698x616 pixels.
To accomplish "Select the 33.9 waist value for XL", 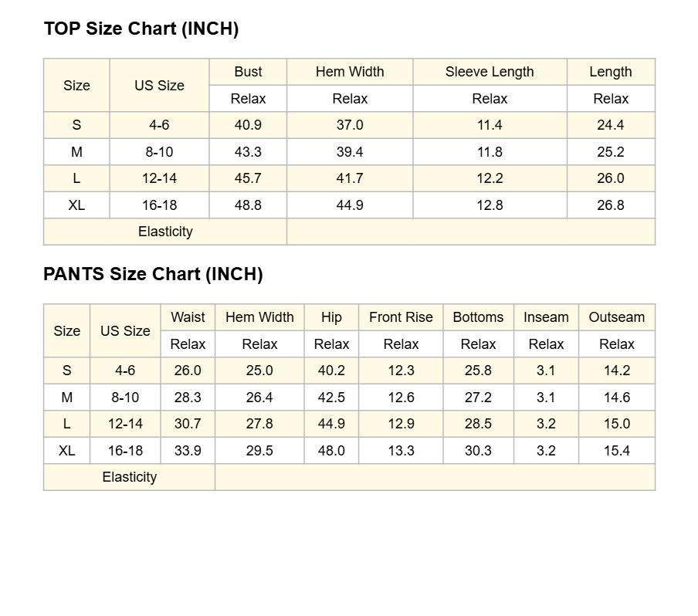I will click(x=188, y=451).
